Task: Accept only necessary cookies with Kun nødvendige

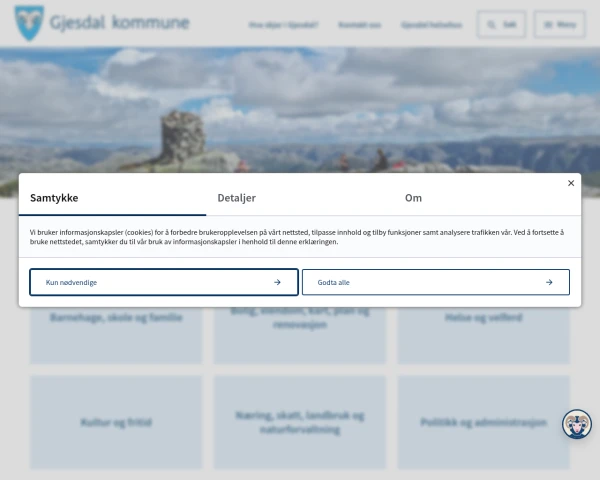Action: pos(164,282)
